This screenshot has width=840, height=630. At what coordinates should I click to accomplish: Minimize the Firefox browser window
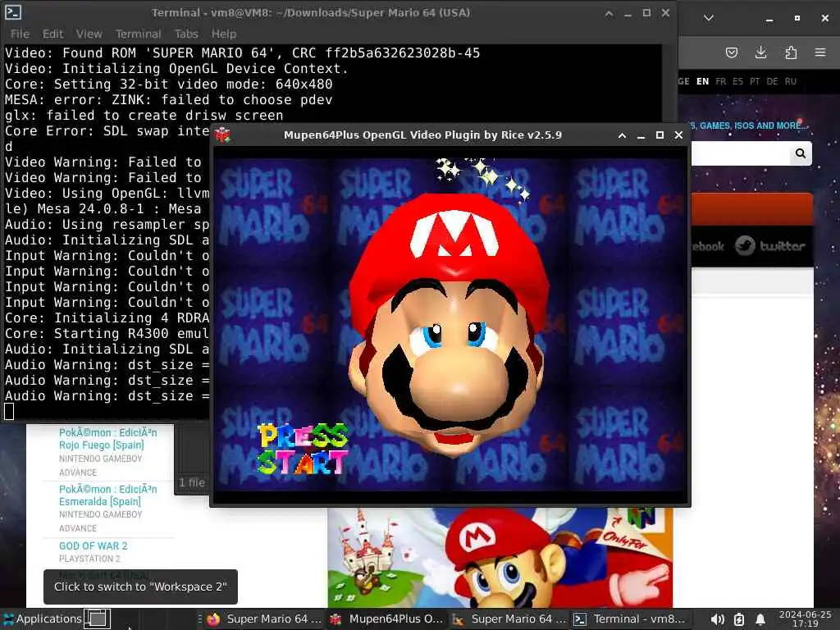tap(769, 19)
